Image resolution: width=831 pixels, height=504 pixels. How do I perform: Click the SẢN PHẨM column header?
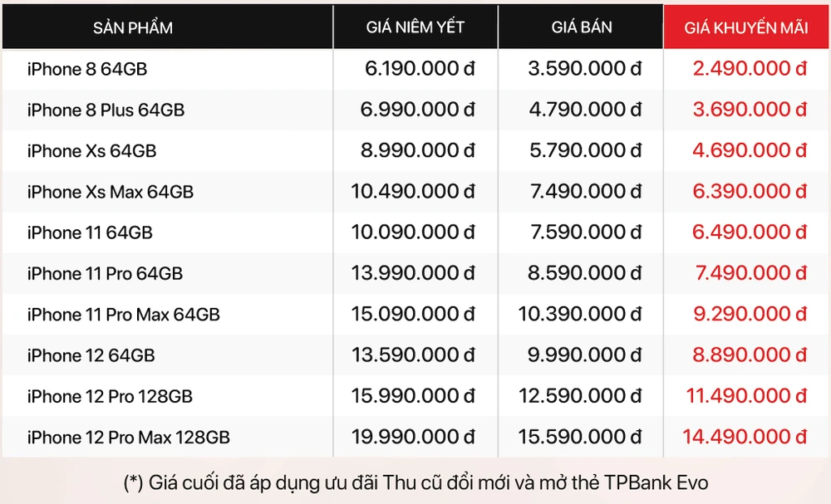(133, 27)
